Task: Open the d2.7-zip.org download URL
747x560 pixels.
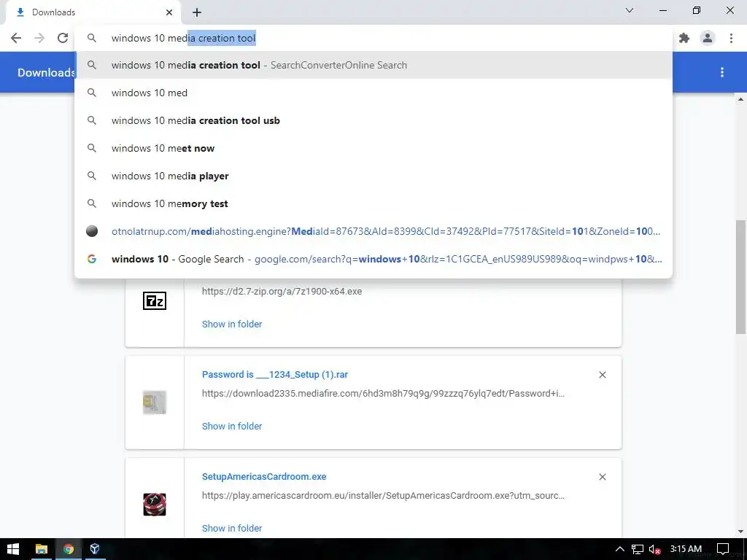Action: pos(282,291)
